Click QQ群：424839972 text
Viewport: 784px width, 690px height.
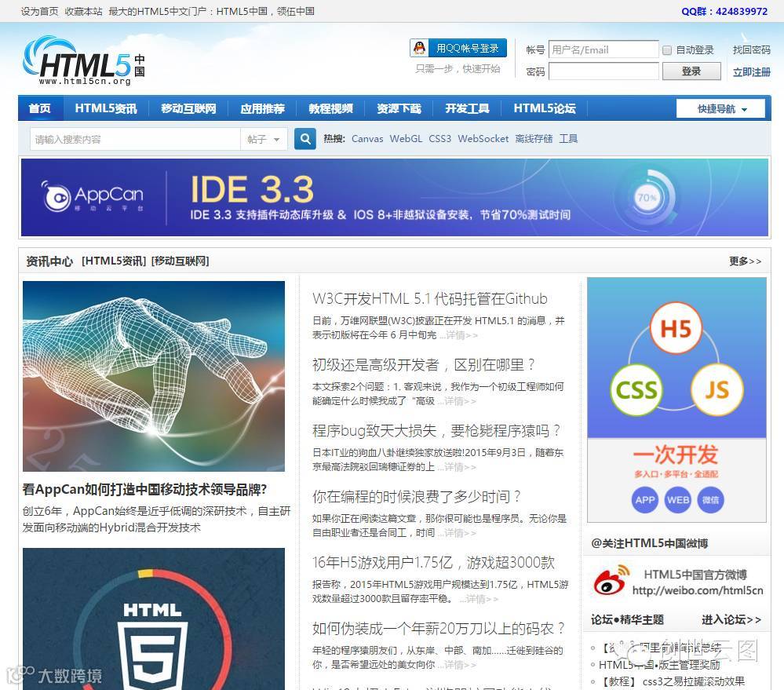(724, 11)
